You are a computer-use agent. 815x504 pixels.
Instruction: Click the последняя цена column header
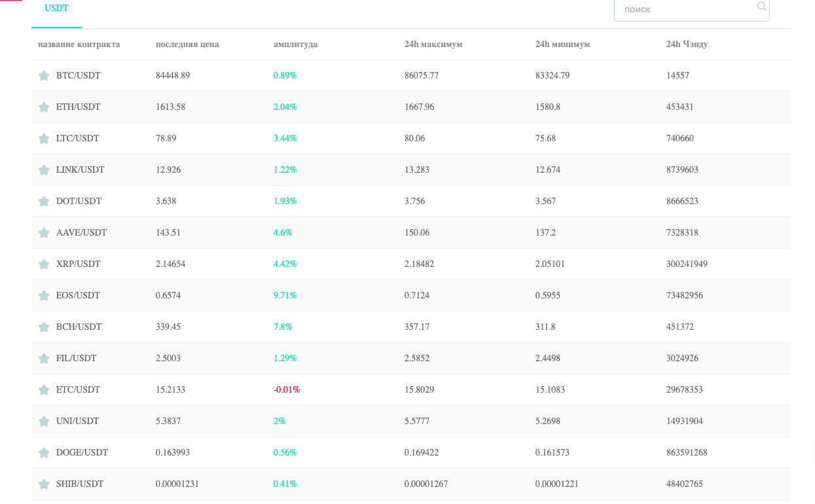[187, 45]
